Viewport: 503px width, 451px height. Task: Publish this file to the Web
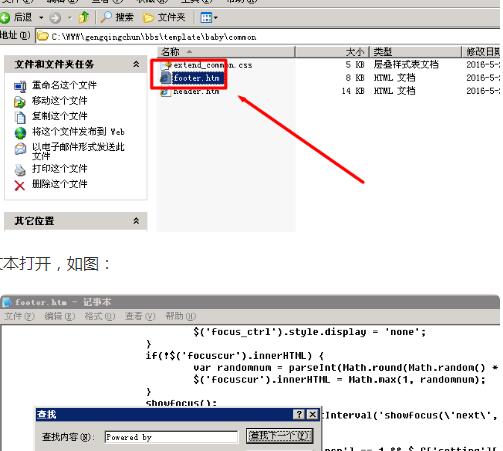78,132
